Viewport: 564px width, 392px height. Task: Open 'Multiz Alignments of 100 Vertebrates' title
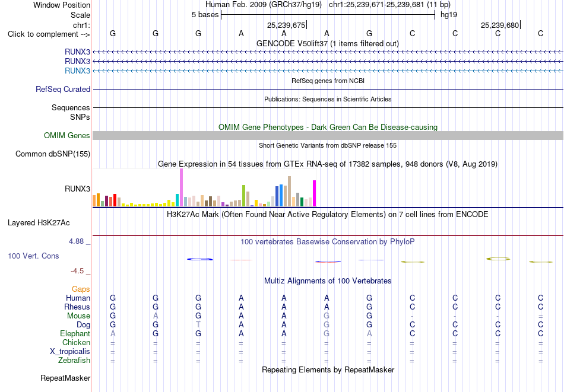point(328,281)
